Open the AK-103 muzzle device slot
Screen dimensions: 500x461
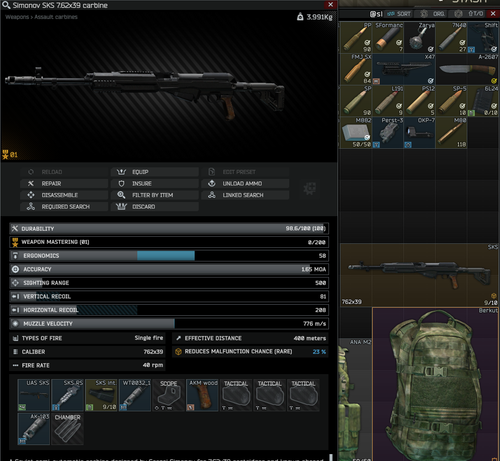[x=34, y=429]
